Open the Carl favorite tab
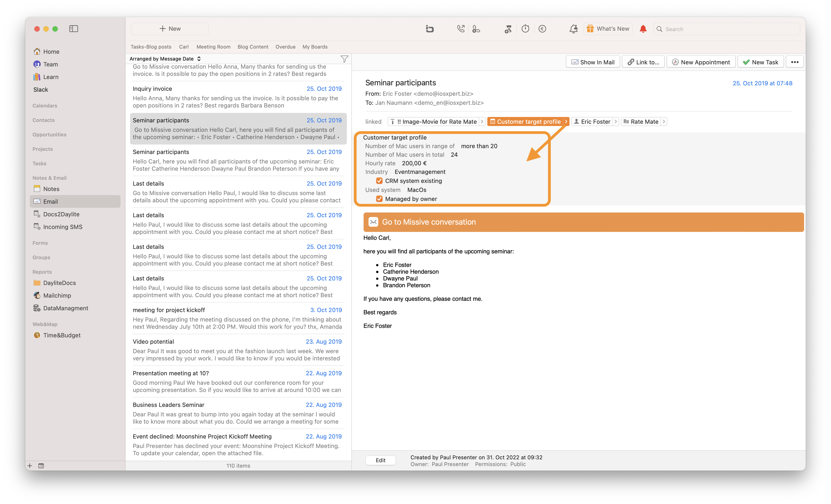Image resolution: width=831 pixels, height=504 pixels. [x=184, y=47]
